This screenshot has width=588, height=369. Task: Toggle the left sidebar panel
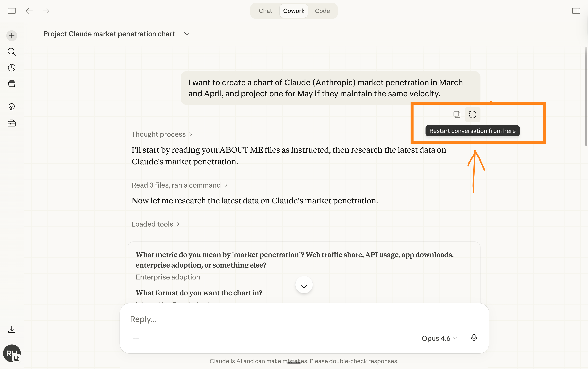12,11
